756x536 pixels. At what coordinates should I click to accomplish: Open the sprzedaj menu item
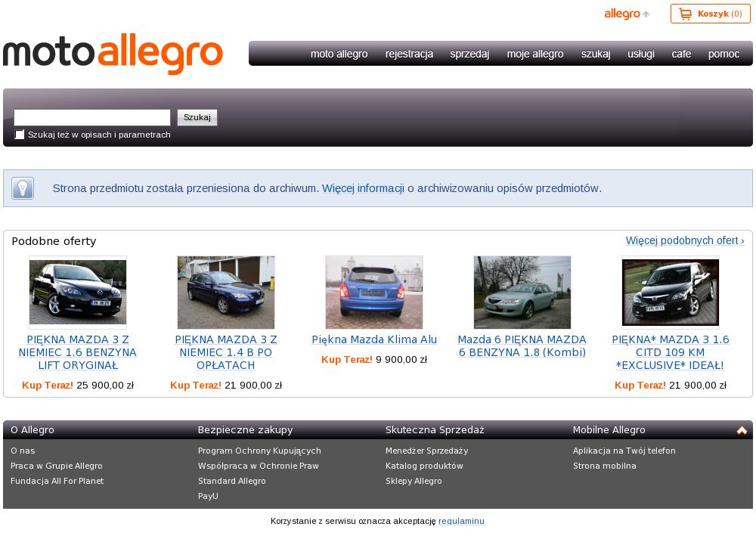tap(469, 54)
